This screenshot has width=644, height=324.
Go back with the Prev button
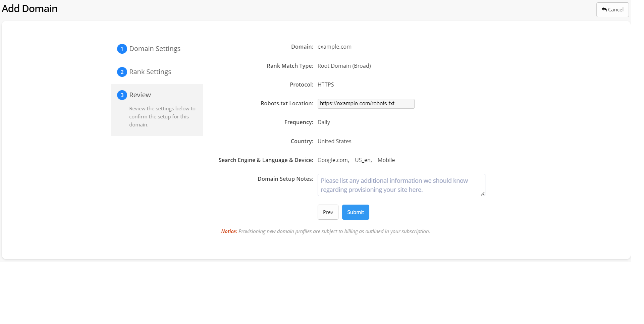(328, 212)
